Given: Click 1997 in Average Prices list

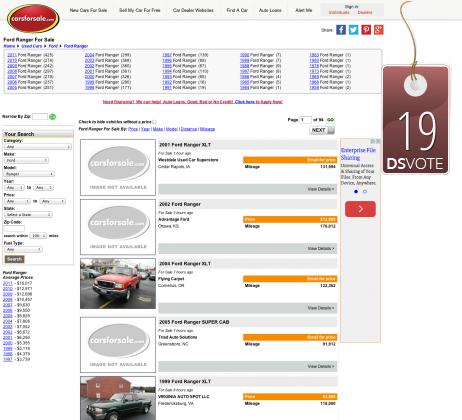Looking at the screenshot, I should coord(8,359).
